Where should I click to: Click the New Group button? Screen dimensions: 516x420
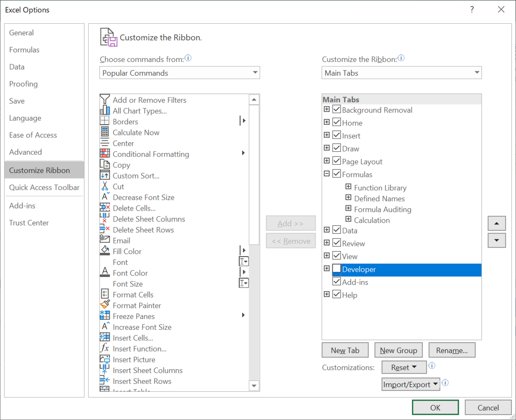(399, 350)
